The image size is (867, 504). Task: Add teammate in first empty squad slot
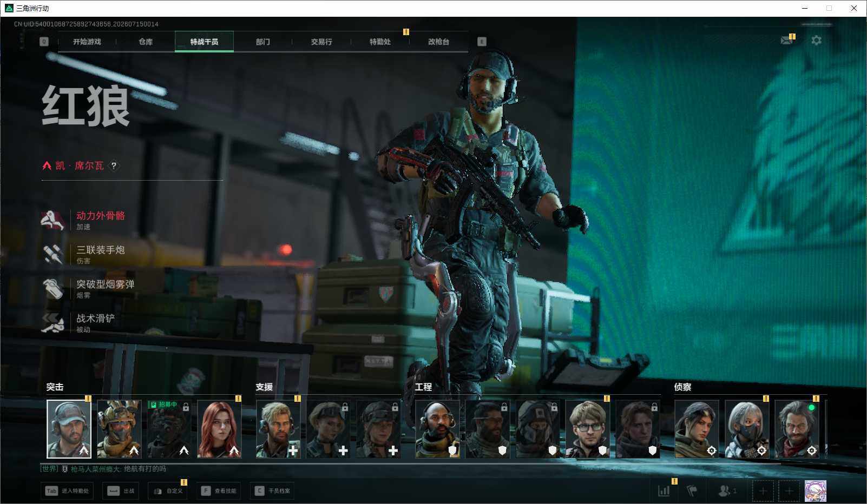(763, 490)
